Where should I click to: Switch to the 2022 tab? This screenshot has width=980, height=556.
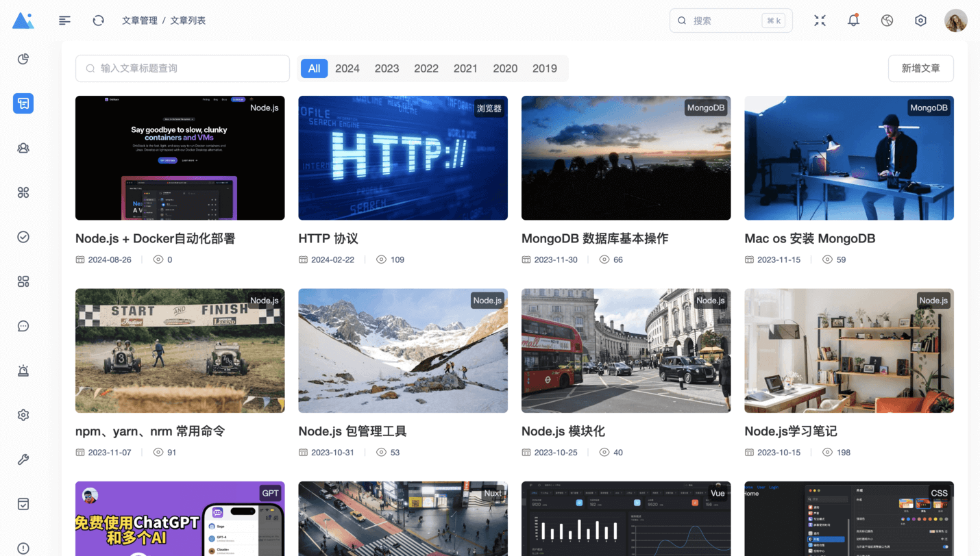[x=426, y=68]
